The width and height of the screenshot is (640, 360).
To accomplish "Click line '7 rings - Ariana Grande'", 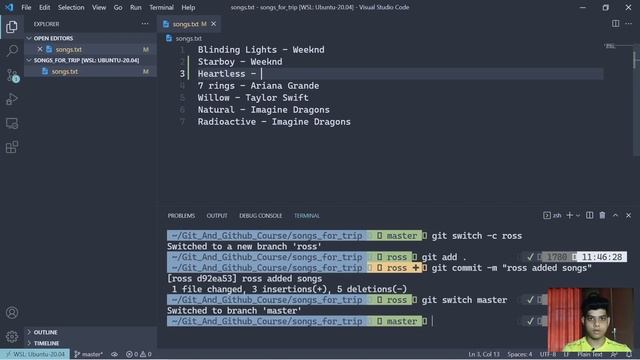I will 258,86.
